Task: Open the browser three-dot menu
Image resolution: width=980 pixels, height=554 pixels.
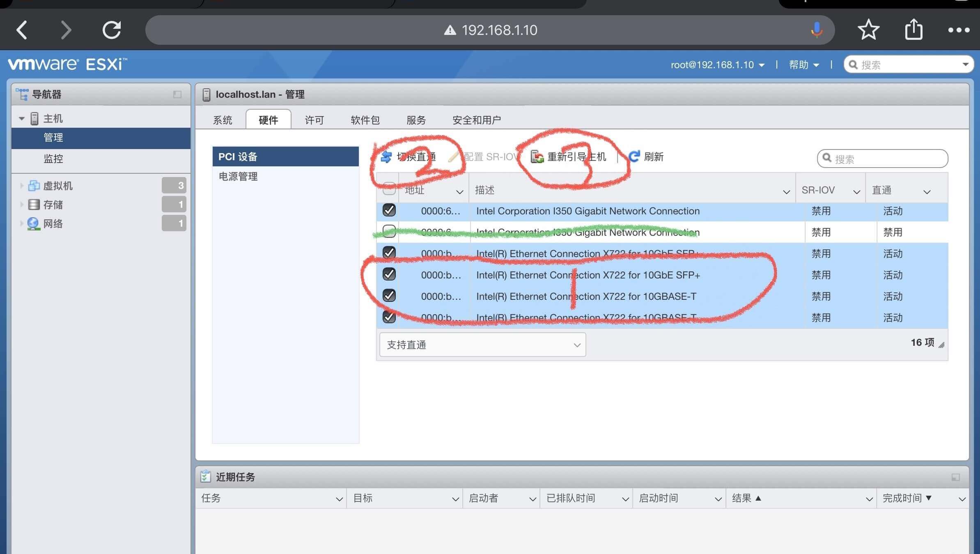Action: coord(959,30)
